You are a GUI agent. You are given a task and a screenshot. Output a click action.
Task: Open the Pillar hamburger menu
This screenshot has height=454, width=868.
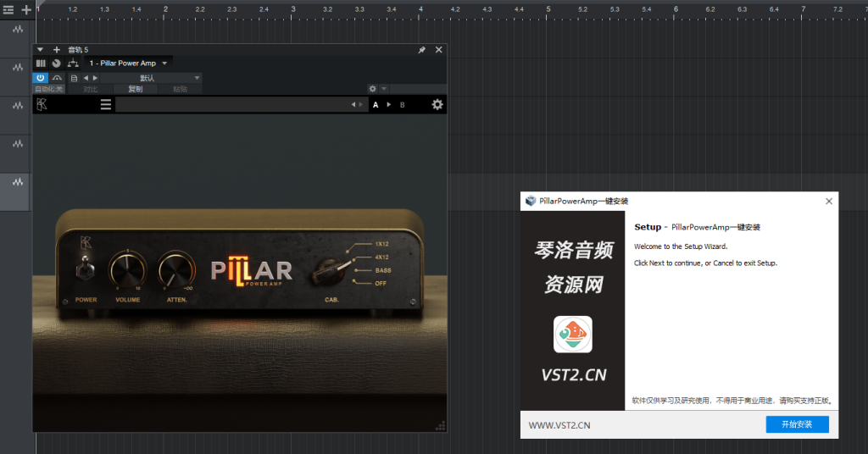(x=106, y=104)
